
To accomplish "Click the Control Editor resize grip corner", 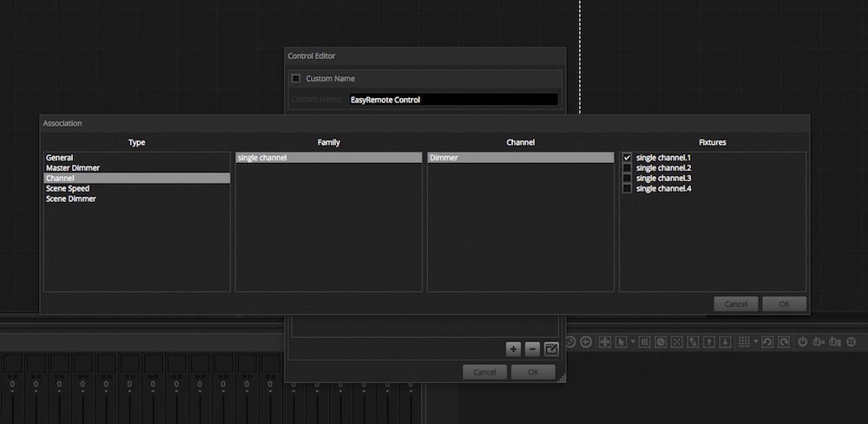I will 562,378.
